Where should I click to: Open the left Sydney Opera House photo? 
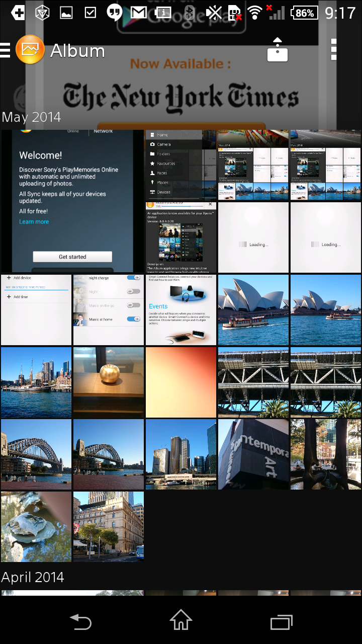point(253,310)
